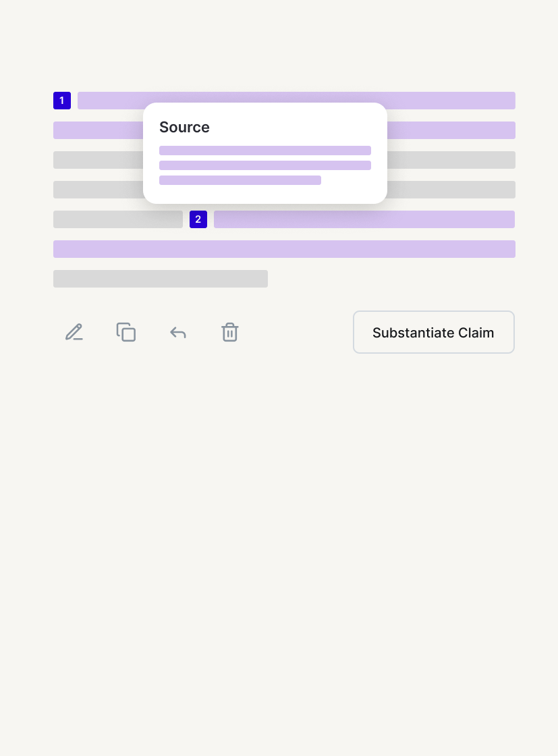The height and width of the screenshot is (756, 558).
Task: Click the gray text segment left of citation 2
Action: 117,219
